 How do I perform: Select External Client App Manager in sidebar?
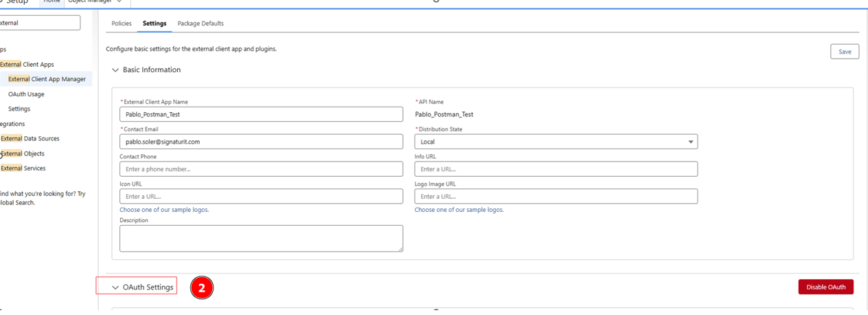coord(47,79)
